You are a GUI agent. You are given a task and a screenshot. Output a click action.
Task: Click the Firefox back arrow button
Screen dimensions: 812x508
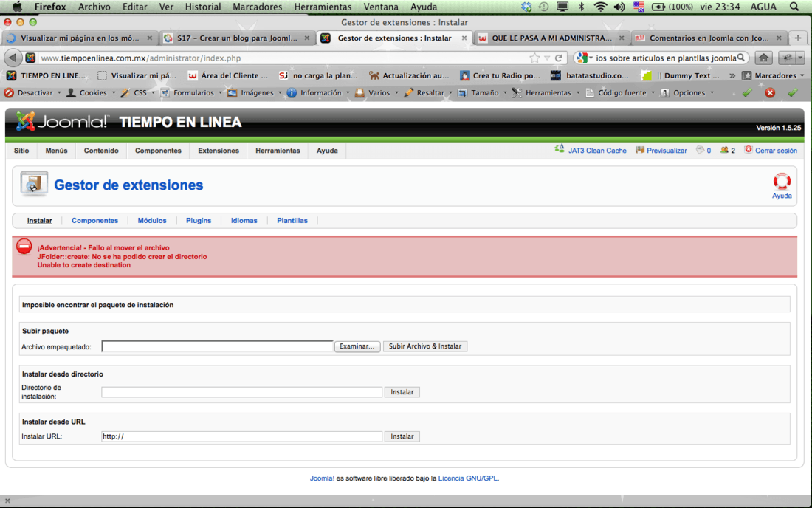tap(13, 58)
